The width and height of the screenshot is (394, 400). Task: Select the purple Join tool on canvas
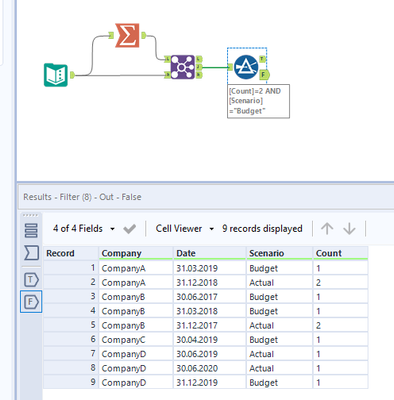coord(182,67)
